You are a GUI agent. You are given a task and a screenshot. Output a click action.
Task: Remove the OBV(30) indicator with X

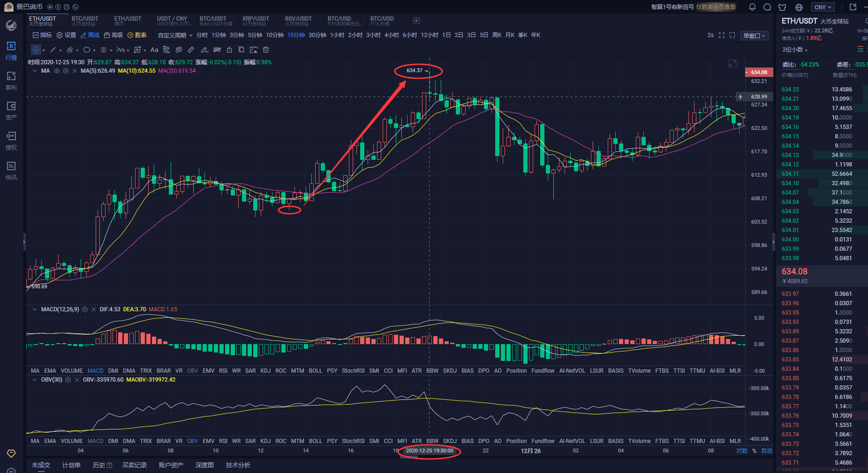click(77, 380)
